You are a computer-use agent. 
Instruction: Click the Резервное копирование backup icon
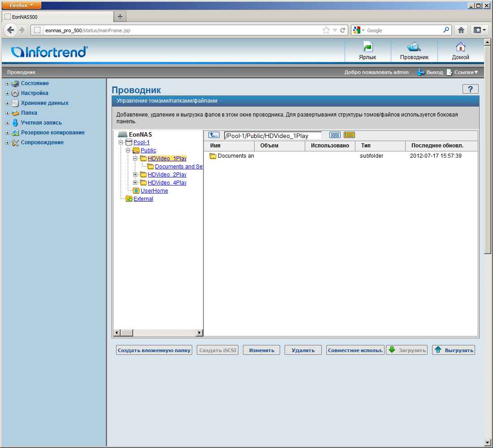point(15,133)
